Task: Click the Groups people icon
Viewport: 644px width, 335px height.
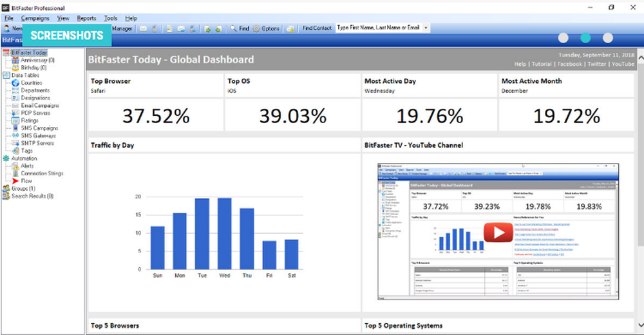Action: coord(6,188)
